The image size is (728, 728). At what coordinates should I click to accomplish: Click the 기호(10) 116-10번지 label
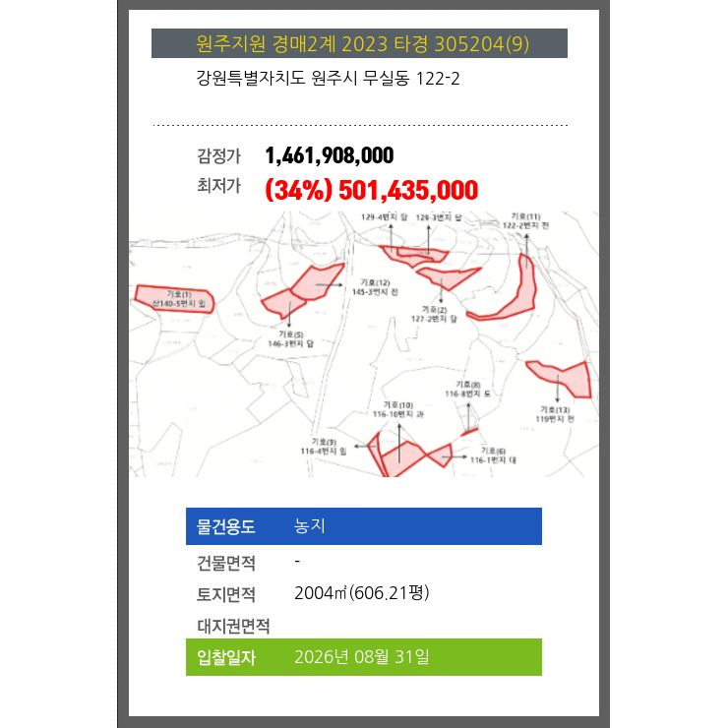coord(398,409)
